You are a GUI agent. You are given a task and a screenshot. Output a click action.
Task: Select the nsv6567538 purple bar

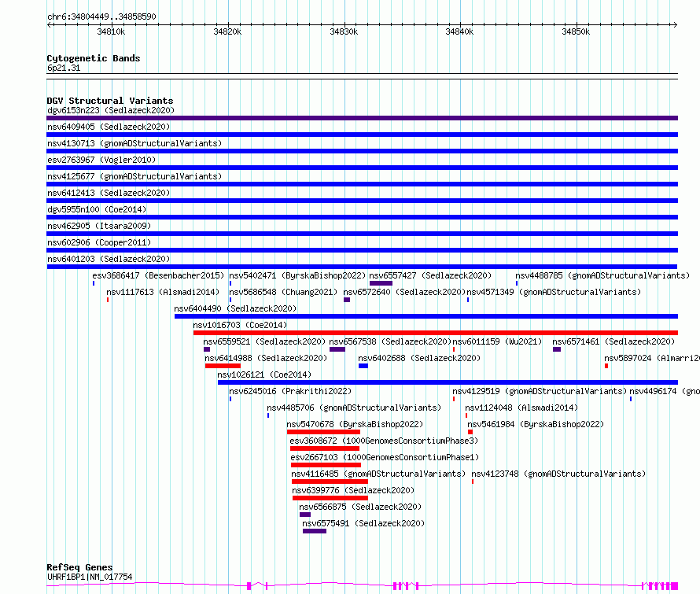coord(337,349)
